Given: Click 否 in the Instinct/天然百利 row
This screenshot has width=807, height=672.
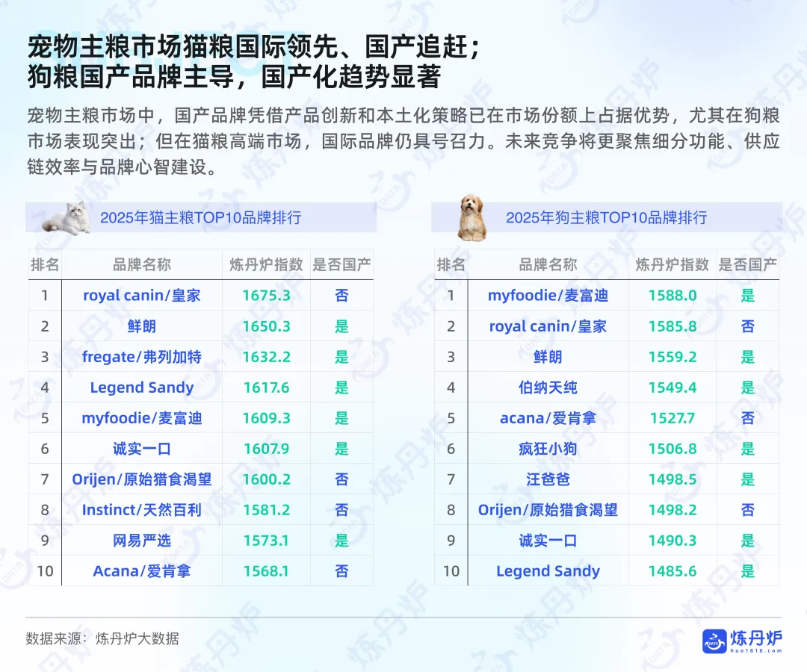Looking at the screenshot, I should coord(341,510).
